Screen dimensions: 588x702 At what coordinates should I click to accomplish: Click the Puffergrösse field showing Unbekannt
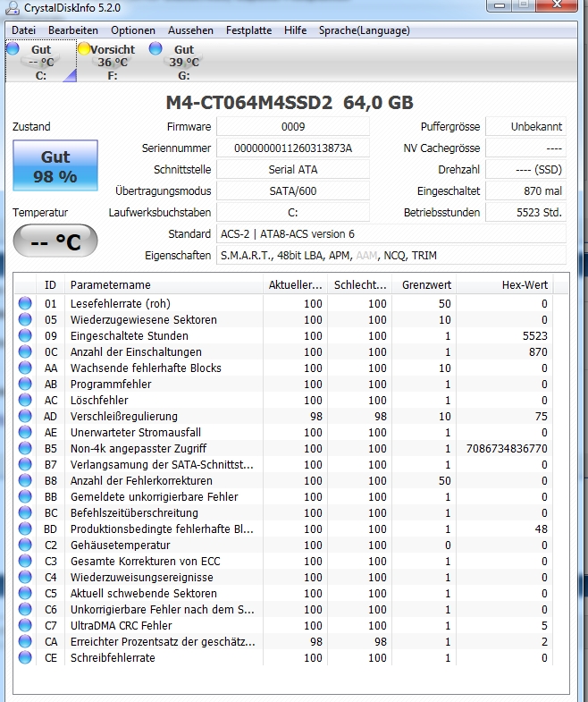coord(526,127)
